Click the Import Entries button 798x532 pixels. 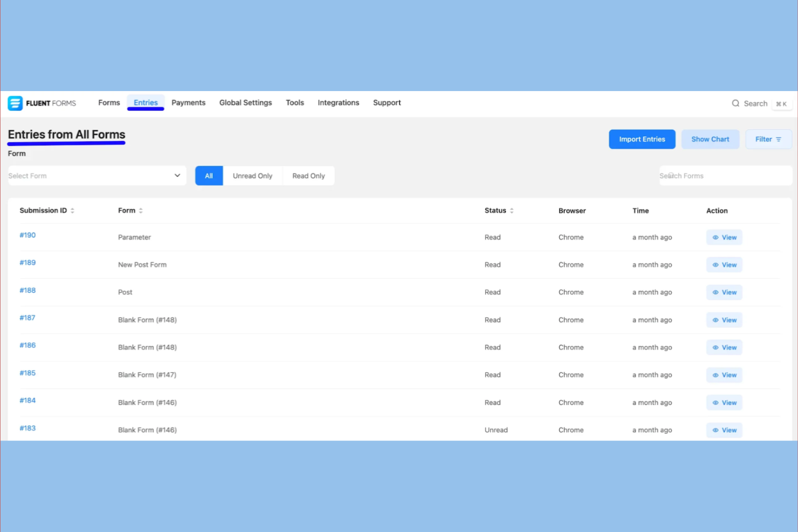click(x=642, y=139)
